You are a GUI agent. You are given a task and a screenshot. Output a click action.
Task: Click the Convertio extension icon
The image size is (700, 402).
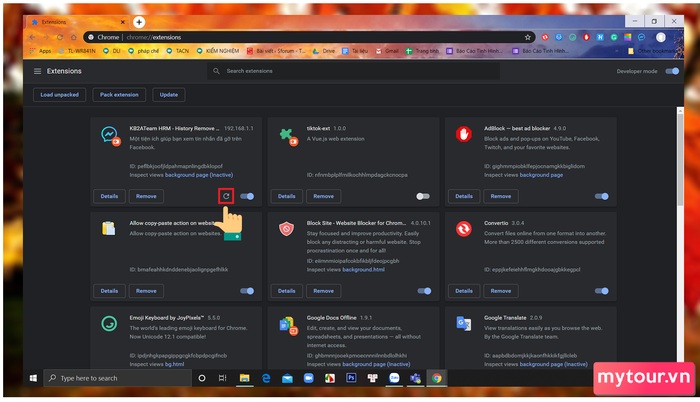tap(464, 229)
